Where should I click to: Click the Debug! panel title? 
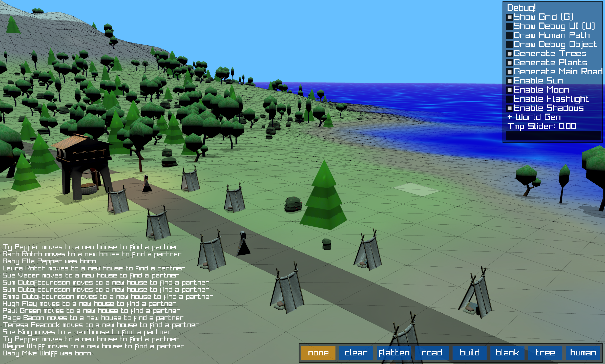[x=521, y=8]
